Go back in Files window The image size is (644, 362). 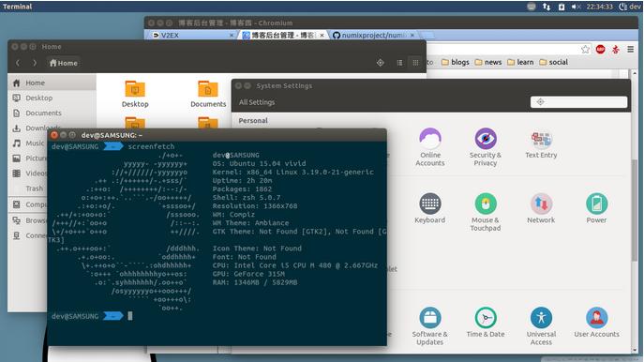(x=18, y=63)
